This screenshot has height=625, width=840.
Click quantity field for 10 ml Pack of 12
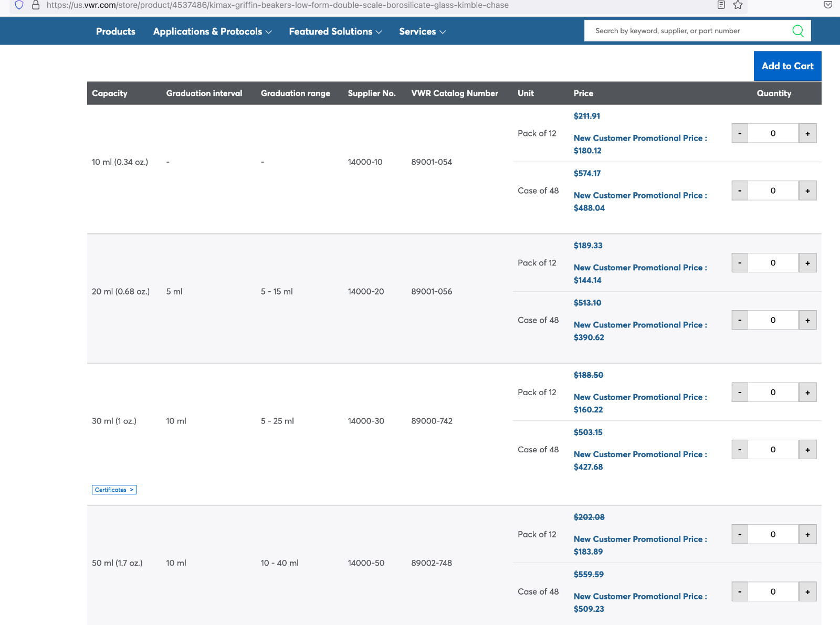coord(773,133)
